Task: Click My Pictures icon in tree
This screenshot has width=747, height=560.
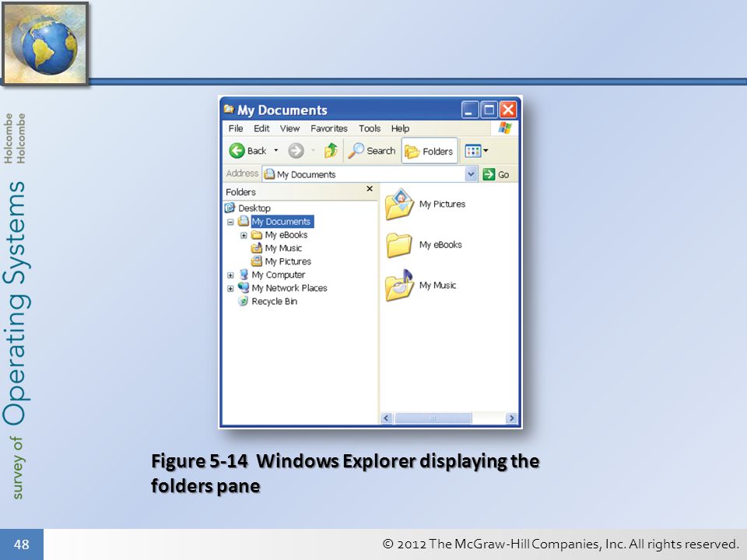Action: pyautogui.click(x=257, y=261)
